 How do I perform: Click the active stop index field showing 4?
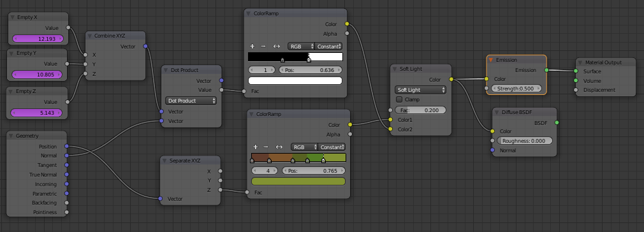pos(265,170)
